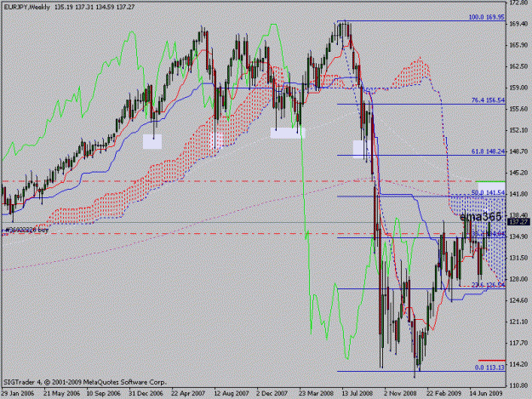Click the 22 Apr 2007 date label
The height and width of the screenshot is (399, 532).
coord(188,394)
